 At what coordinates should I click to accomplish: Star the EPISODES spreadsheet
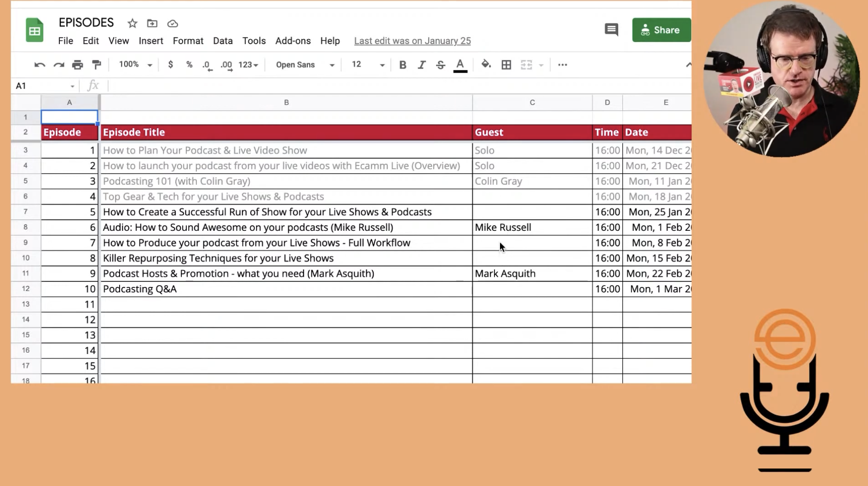pos(132,23)
